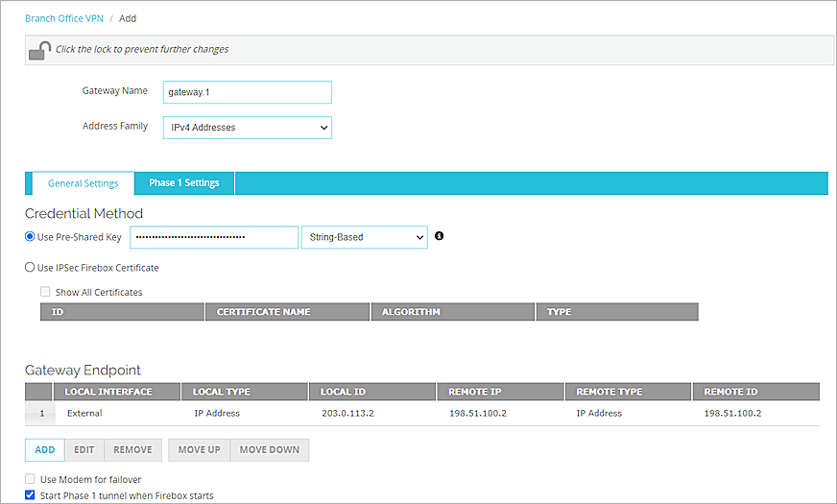This screenshot has width=837, height=504.
Task: Select the Use Pre-Shared Key radio button
Action: point(30,237)
